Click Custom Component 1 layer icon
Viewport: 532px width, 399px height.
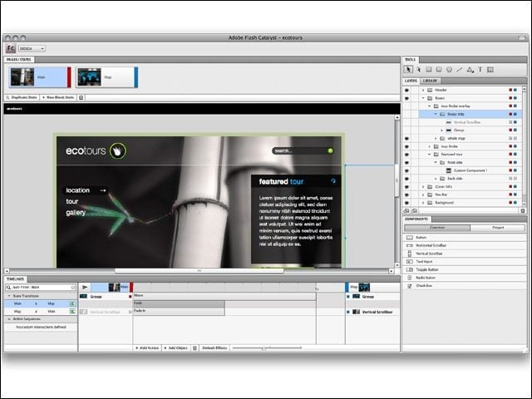point(449,170)
